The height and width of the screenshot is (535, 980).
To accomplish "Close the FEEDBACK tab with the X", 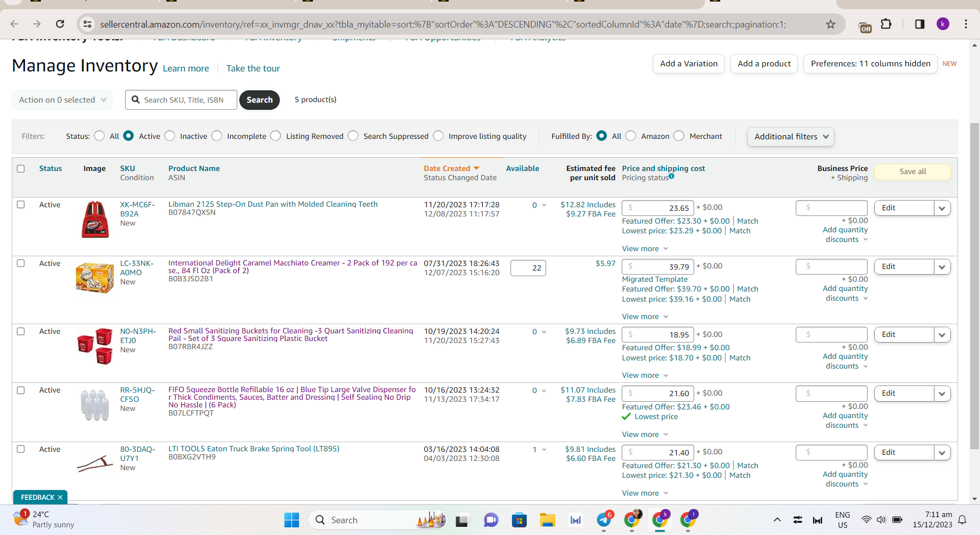I will pyautogui.click(x=60, y=497).
